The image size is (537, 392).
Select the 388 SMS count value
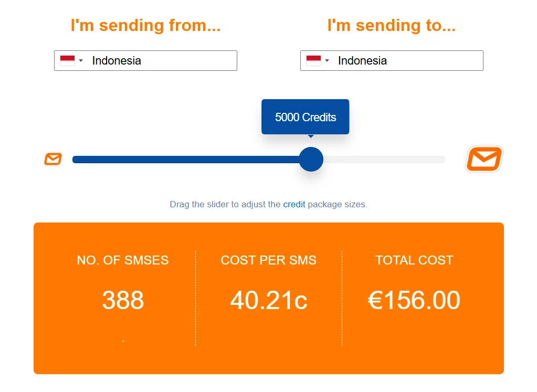click(123, 300)
